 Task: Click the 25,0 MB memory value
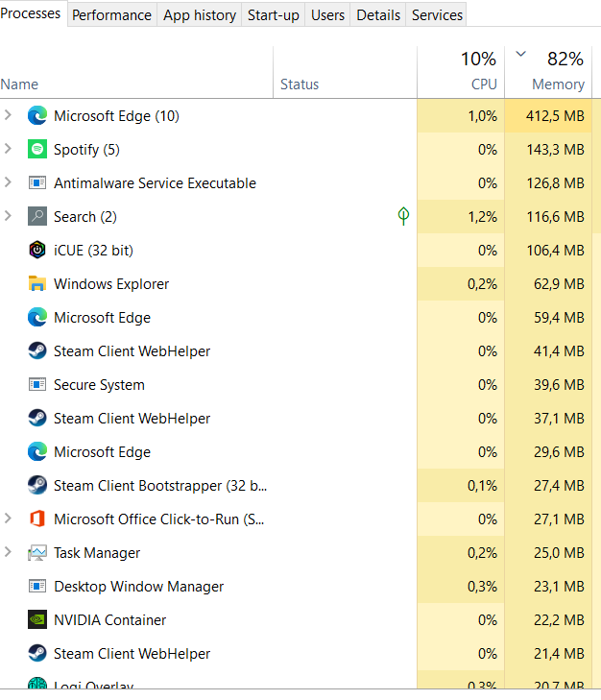point(559,553)
